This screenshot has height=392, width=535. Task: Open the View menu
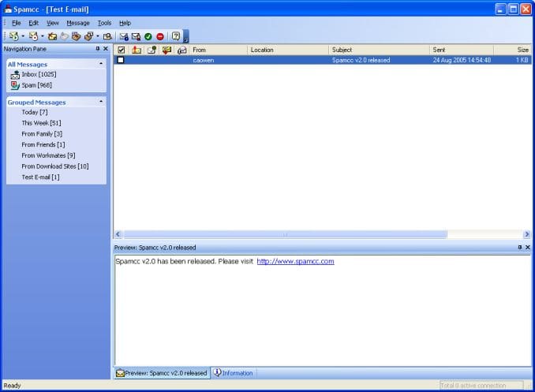[x=53, y=23]
